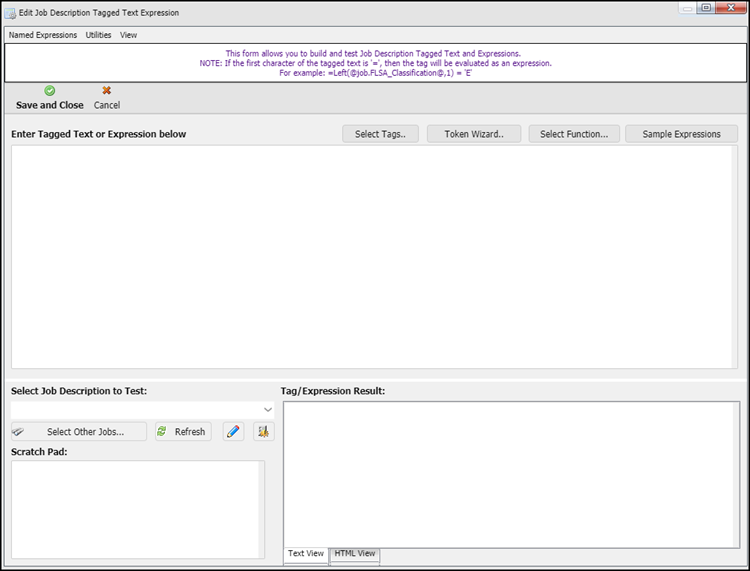The image size is (750, 571).
Task: Click the green refresh arrows icon
Action: click(x=162, y=432)
